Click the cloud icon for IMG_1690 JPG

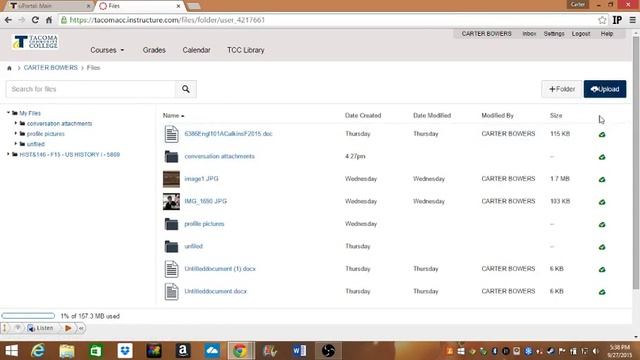[x=602, y=202]
